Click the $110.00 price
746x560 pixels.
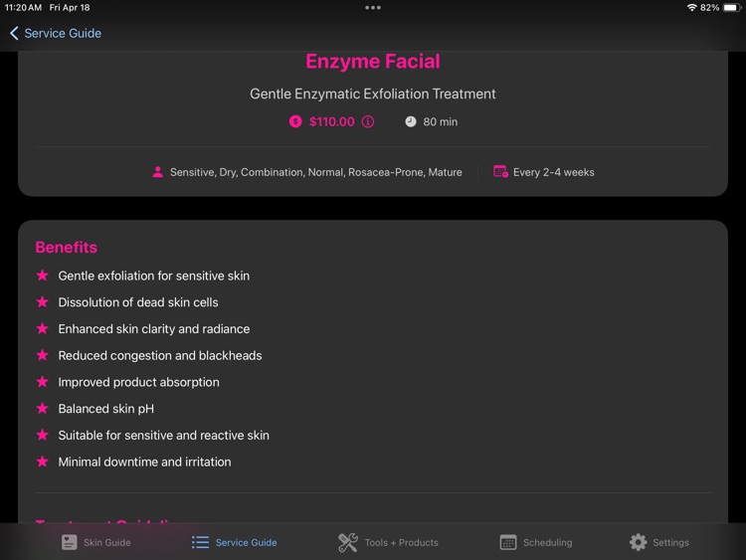pos(331,121)
